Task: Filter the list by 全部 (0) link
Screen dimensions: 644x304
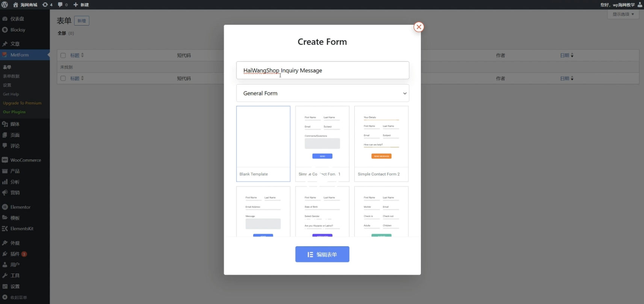Action: (x=66, y=33)
